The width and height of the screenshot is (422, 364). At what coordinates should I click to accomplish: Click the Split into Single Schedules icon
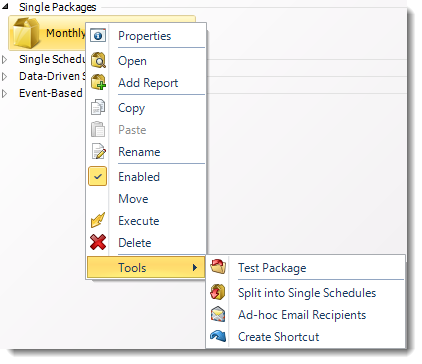[218, 292]
